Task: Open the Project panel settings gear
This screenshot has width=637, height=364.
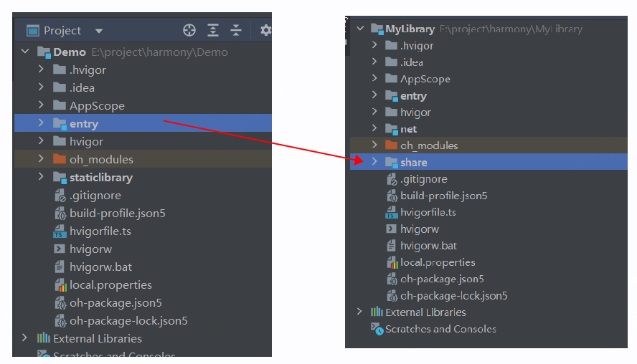Action: pos(265,30)
